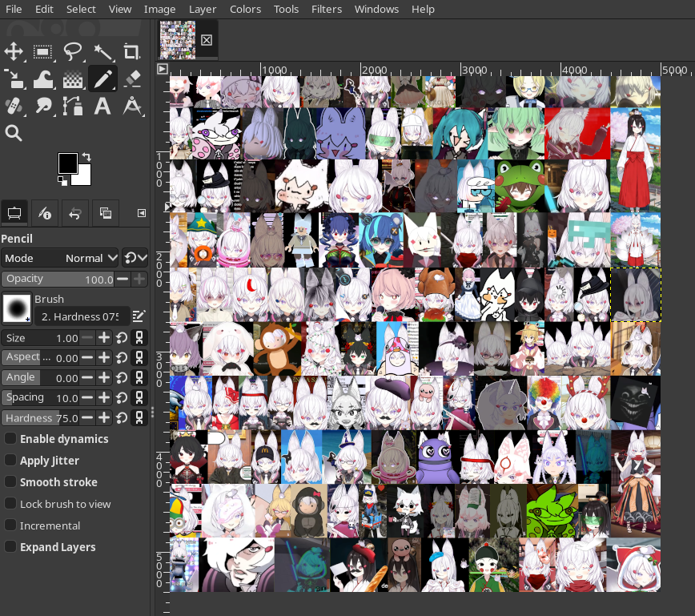Image resolution: width=695 pixels, height=616 pixels.
Task: Select the Warp Transform tool
Action: point(43,79)
